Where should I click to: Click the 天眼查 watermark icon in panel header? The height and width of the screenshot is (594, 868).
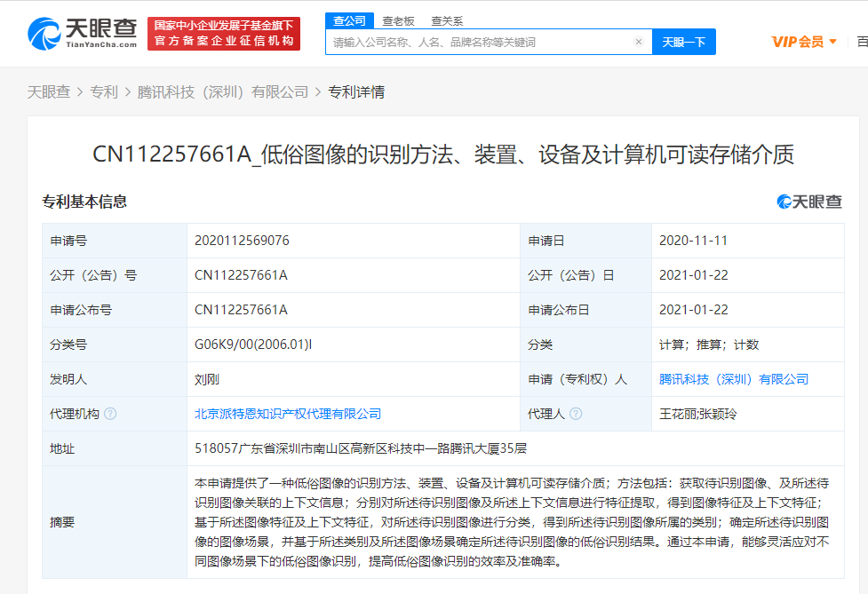coord(784,202)
